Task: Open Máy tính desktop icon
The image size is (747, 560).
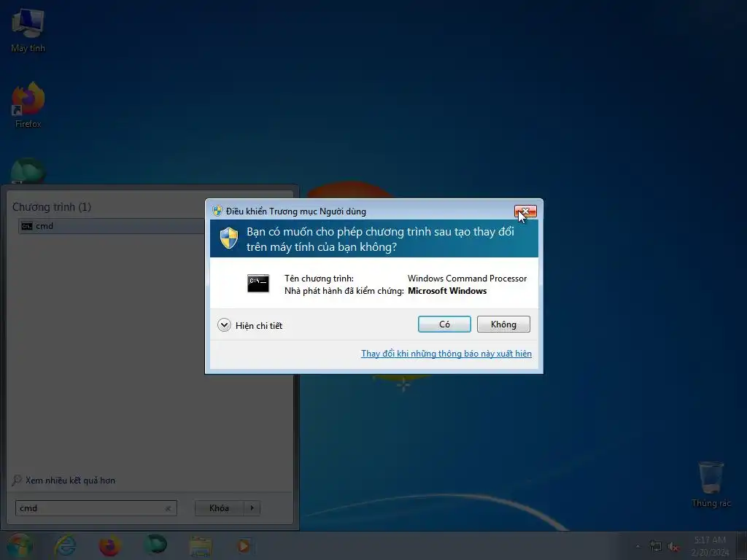Action: (x=28, y=31)
